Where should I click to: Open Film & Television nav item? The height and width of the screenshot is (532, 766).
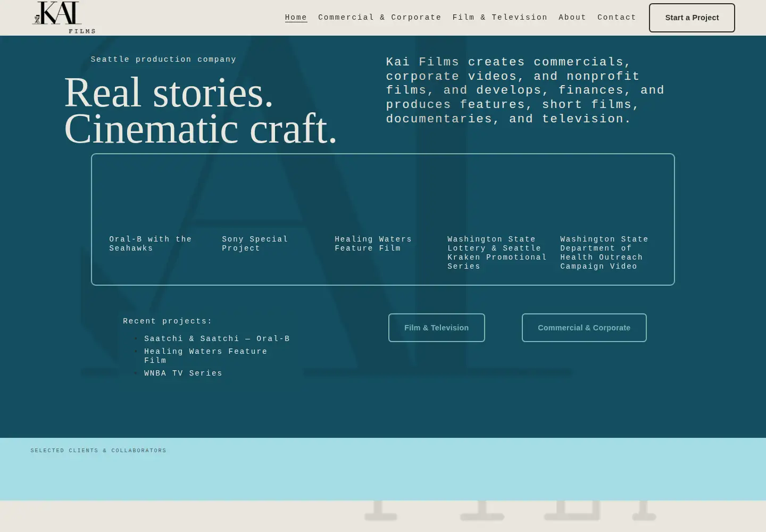coord(500,18)
